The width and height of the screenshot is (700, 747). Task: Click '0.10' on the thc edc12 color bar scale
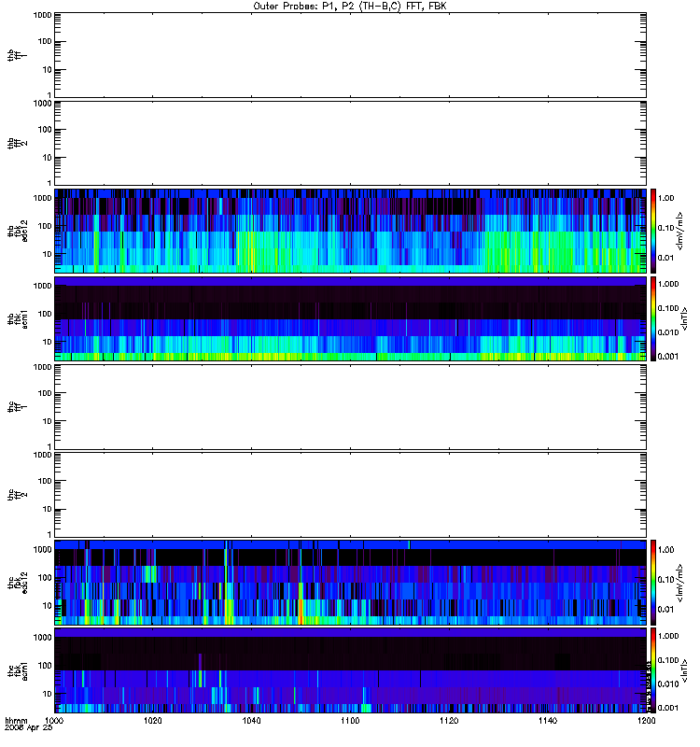665,579
